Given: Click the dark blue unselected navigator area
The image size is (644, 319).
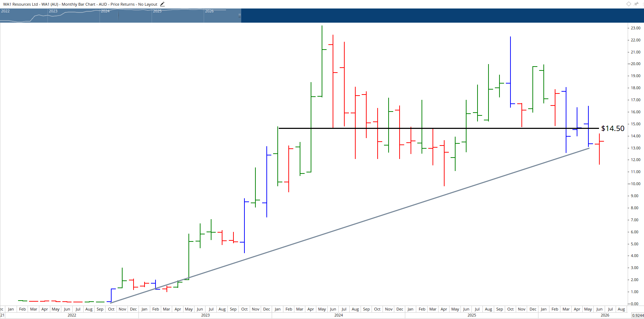Looking at the screenshot, I should pos(442,16).
